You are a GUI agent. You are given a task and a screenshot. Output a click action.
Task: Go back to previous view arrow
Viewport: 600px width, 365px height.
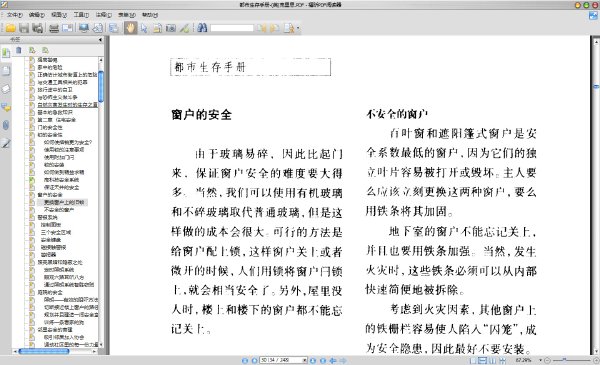click(333, 360)
